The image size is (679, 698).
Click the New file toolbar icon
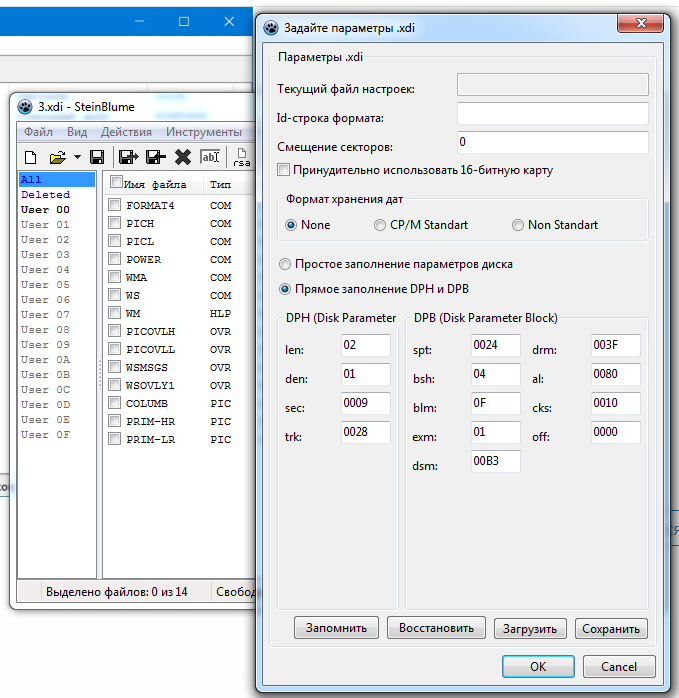(30, 157)
